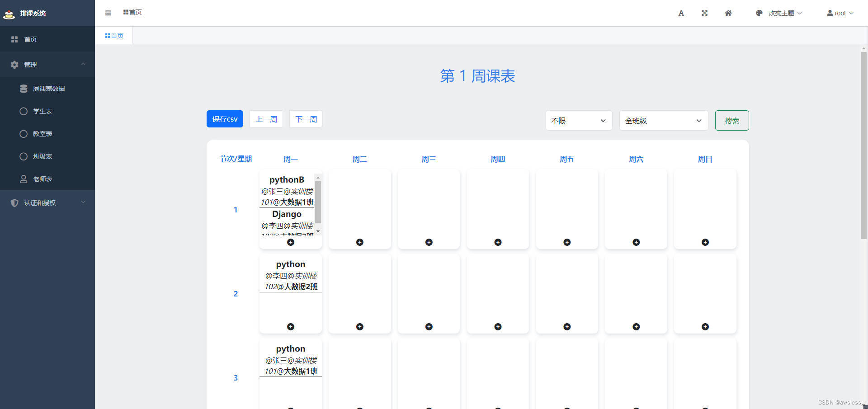Click the font size A icon
This screenshot has width=868, height=409.
pos(681,13)
